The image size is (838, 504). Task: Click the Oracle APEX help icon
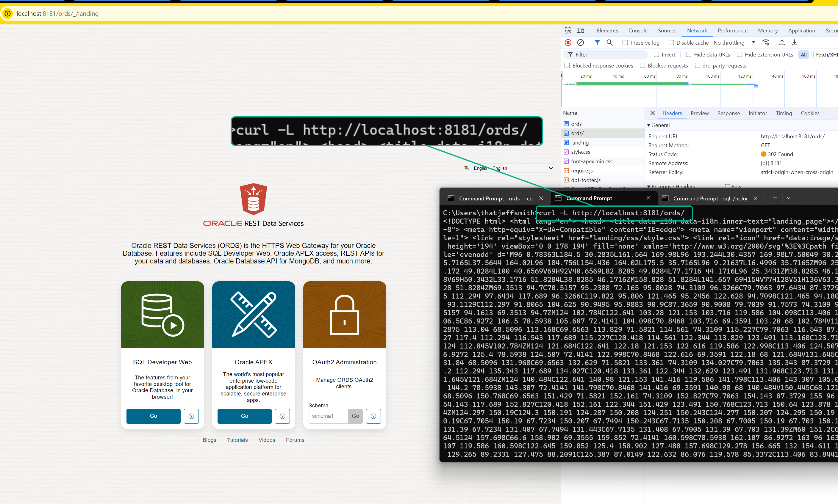(282, 416)
